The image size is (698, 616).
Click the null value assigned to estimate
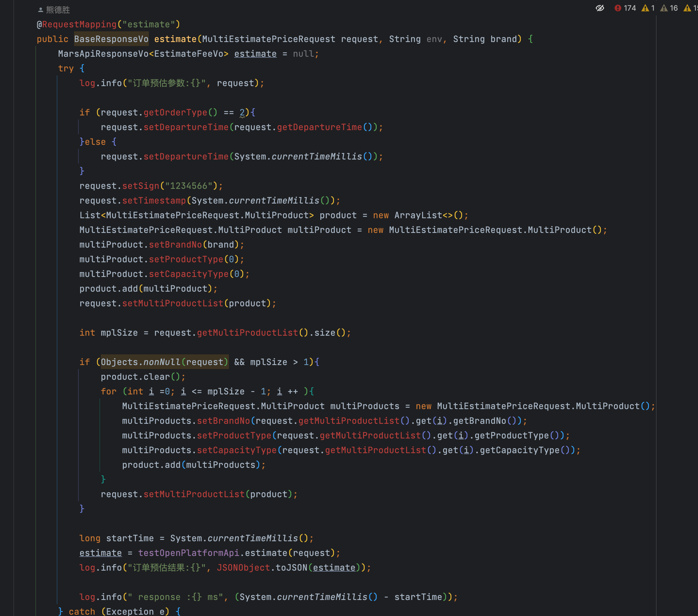tap(303, 54)
